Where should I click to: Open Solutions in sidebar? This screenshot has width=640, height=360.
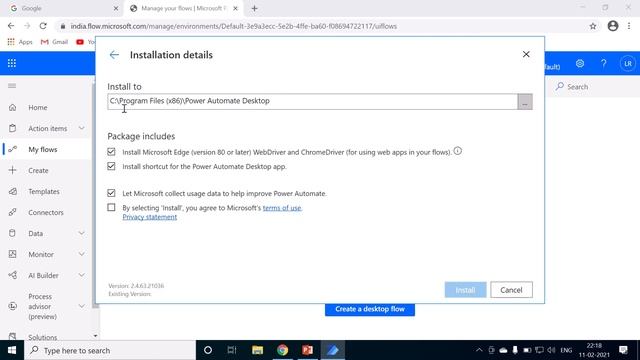click(42, 337)
